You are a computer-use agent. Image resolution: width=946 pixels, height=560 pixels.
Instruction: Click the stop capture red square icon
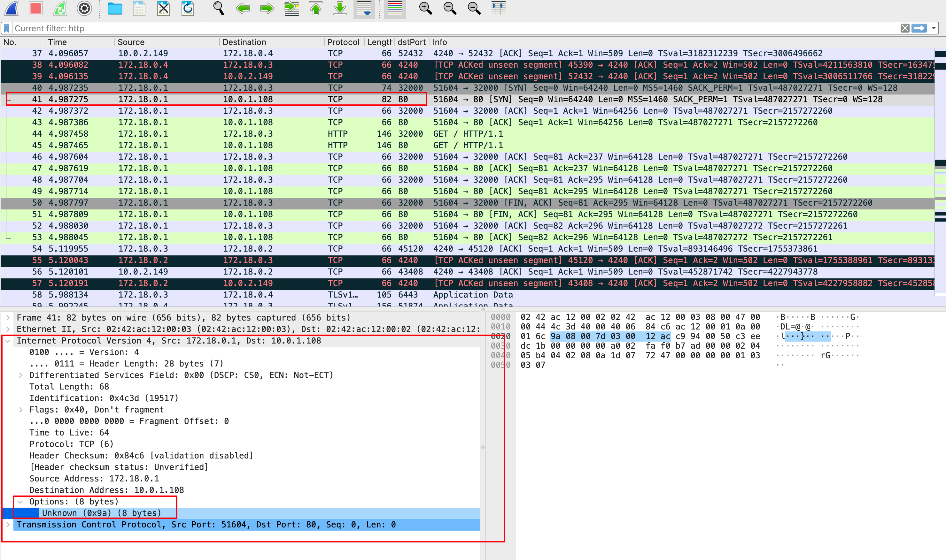[36, 8]
